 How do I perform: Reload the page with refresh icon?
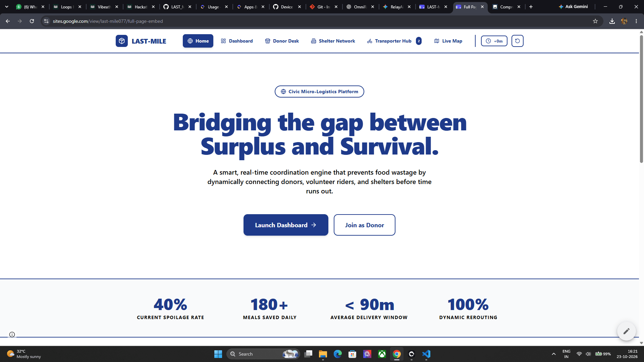(32, 21)
